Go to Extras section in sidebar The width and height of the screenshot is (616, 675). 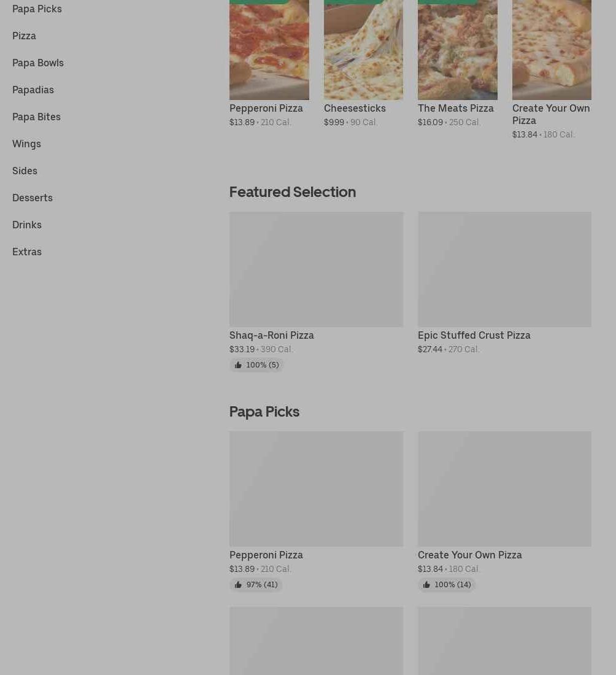[26, 252]
